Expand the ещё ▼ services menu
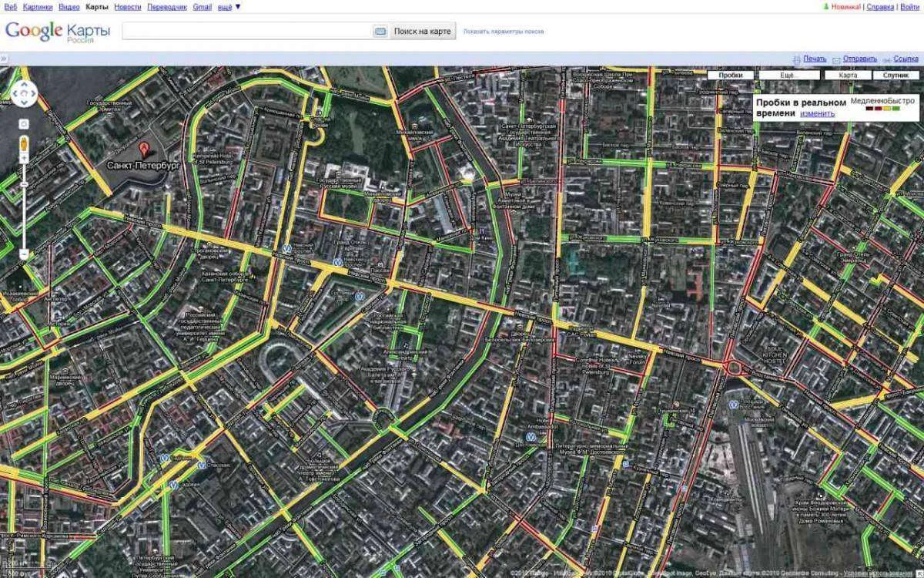Viewport: 924px width, 578px height. coord(229,6)
